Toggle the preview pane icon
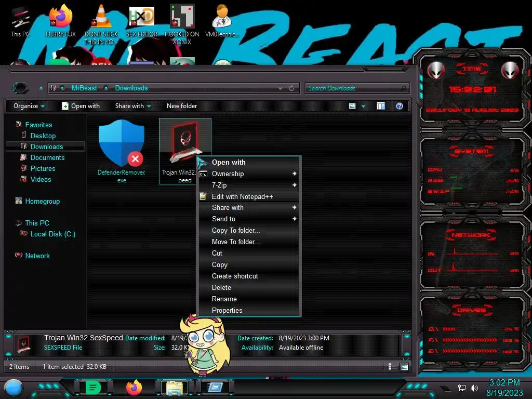 pyautogui.click(x=381, y=106)
